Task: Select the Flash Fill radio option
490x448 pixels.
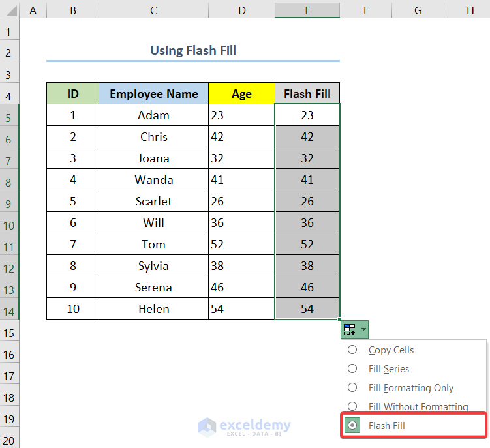Action: 352,425
